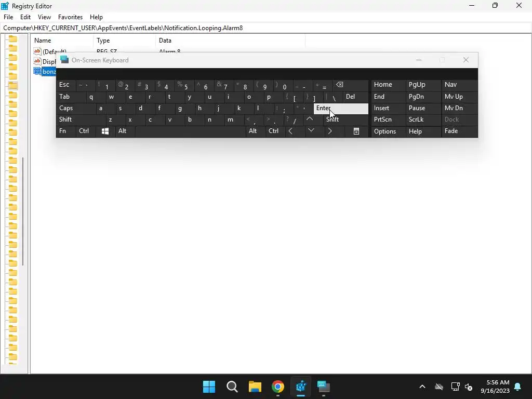The width and height of the screenshot is (532, 399).
Task: Toggle the right Shift key
Action: tap(346, 119)
